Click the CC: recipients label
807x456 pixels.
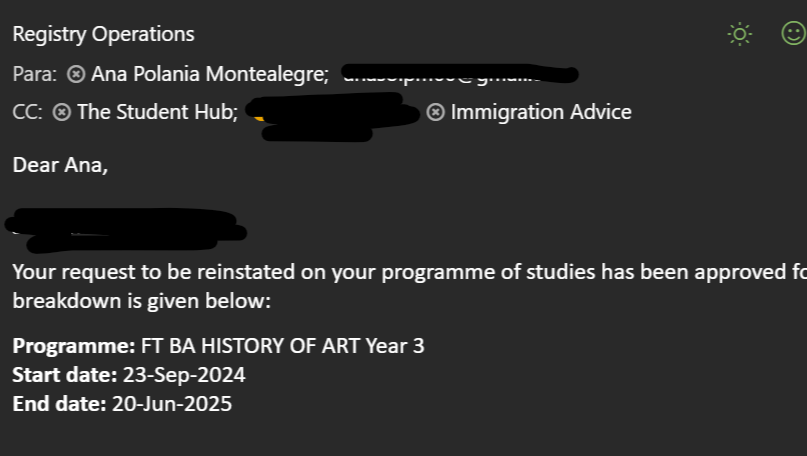[x=27, y=112]
